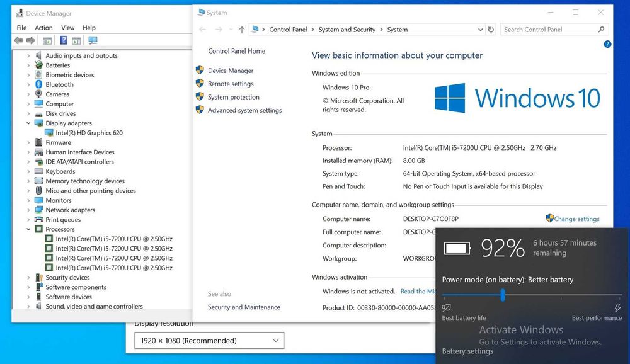630x364 pixels.
Task: Expand the Disk drives node
Action: [28, 113]
